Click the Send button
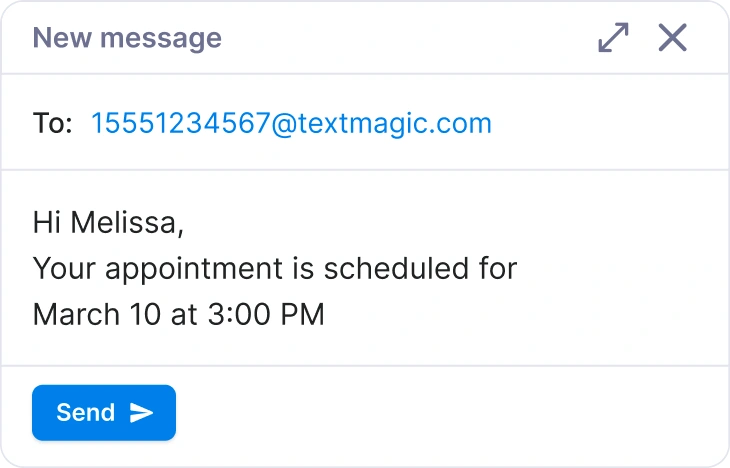 104,412
